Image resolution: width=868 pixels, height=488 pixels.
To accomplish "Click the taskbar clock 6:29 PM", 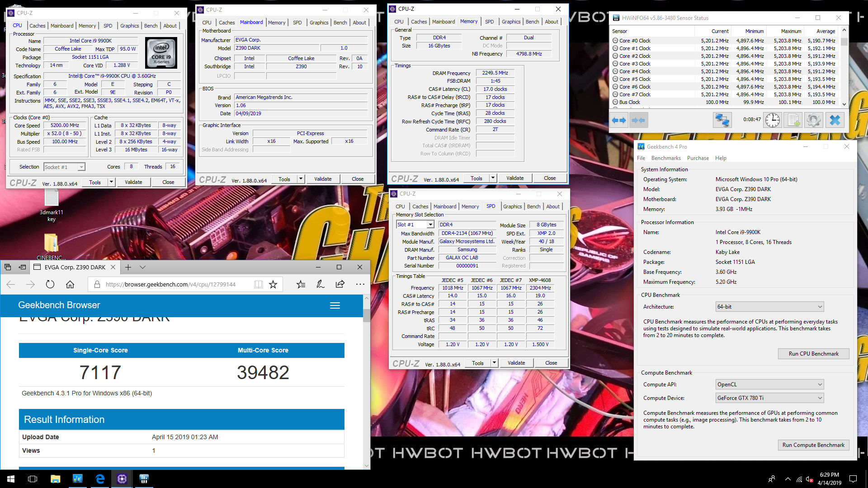I will (x=829, y=479).
